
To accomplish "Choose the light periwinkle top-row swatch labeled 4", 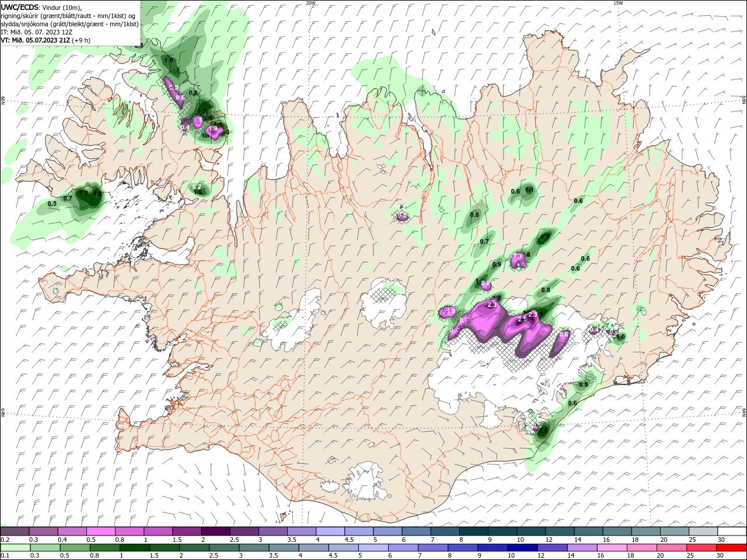I will tap(330, 532).
